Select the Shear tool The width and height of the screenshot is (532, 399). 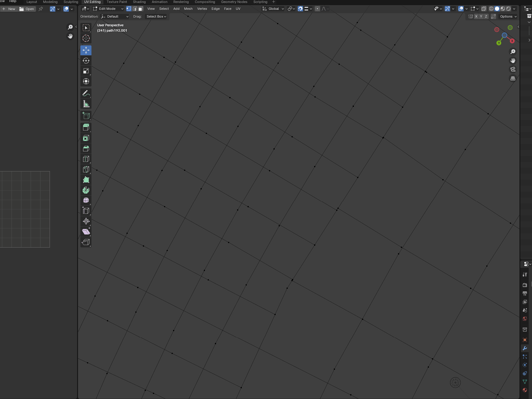[x=86, y=231]
